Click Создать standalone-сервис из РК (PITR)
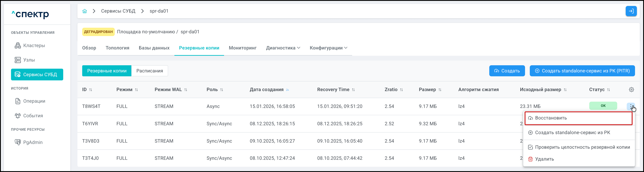Image resolution: width=644 pixels, height=172 pixels. [x=582, y=71]
